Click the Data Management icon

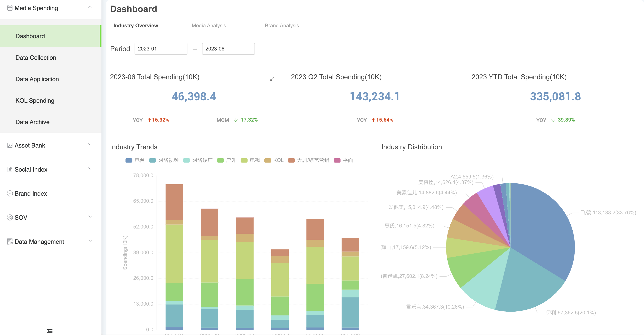point(10,241)
